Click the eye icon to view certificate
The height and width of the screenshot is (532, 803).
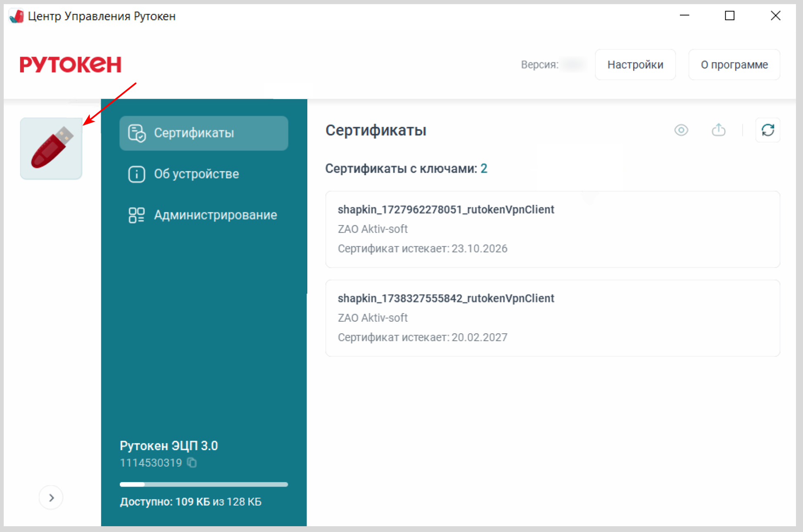click(681, 130)
